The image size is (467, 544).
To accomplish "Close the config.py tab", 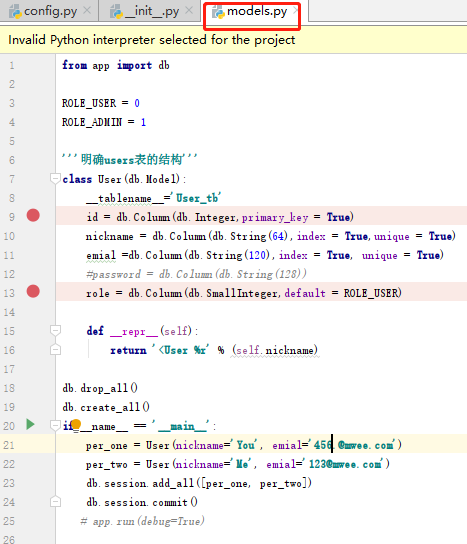I will [87, 11].
